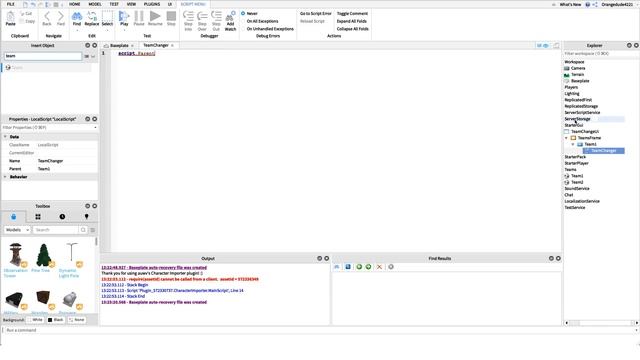The height and width of the screenshot is (360, 640).
Task: Open the Models category dropdown in Toolbox
Action: 17,230
